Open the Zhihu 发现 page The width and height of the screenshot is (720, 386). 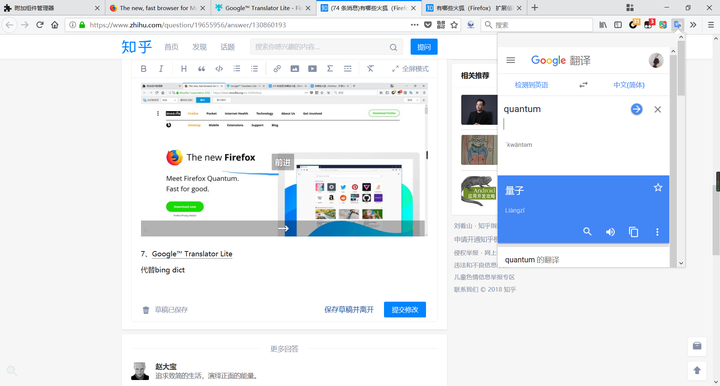199,47
